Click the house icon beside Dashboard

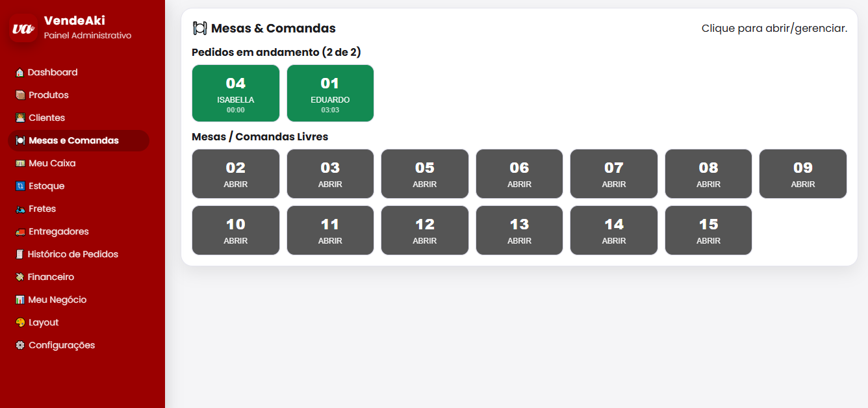(x=19, y=73)
